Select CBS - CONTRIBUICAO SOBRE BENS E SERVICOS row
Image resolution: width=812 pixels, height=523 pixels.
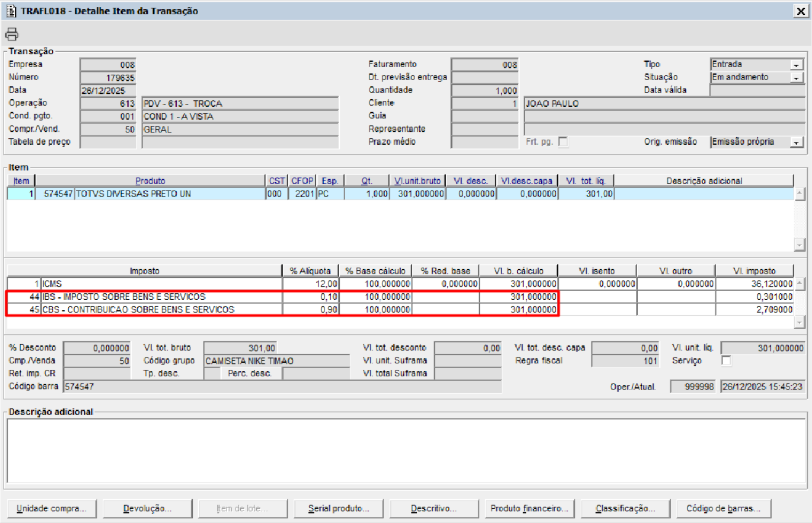pyautogui.click(x=400, y=309)
